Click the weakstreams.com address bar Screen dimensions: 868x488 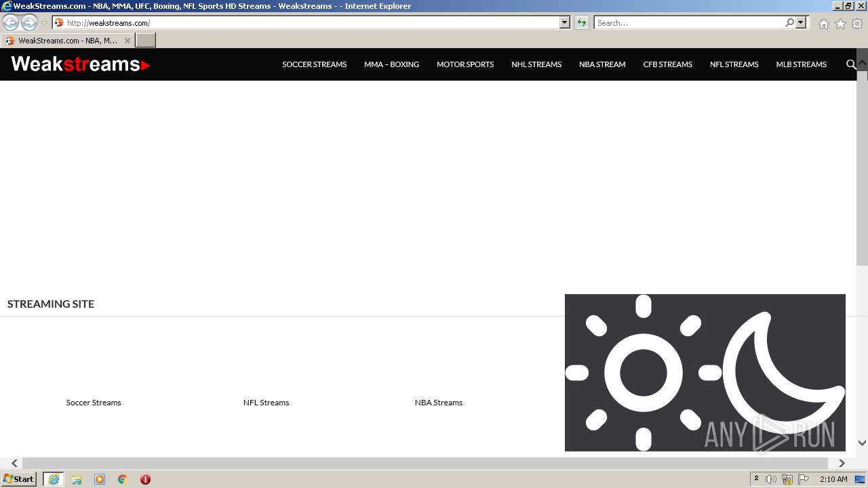306,22
